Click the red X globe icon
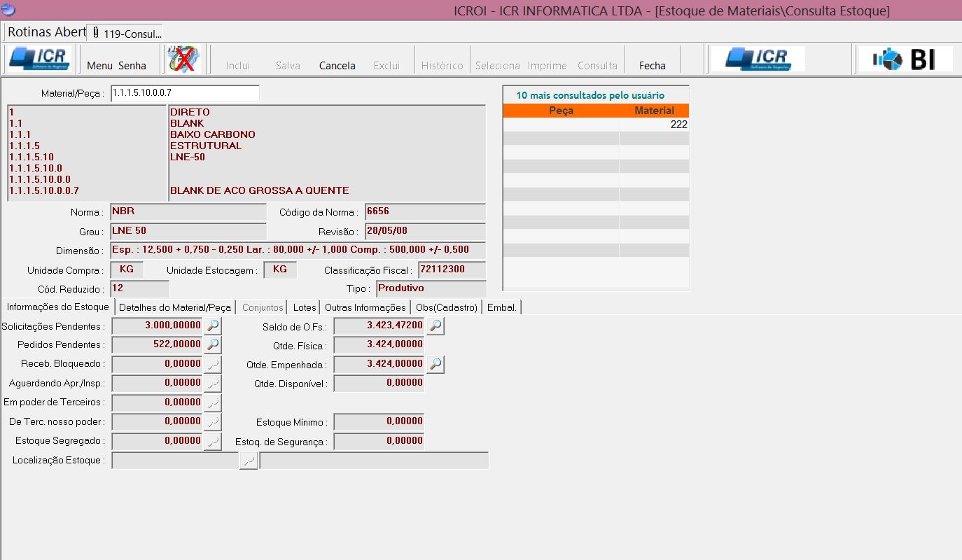Viewport: 962px width, 560px height. [183, 59]
